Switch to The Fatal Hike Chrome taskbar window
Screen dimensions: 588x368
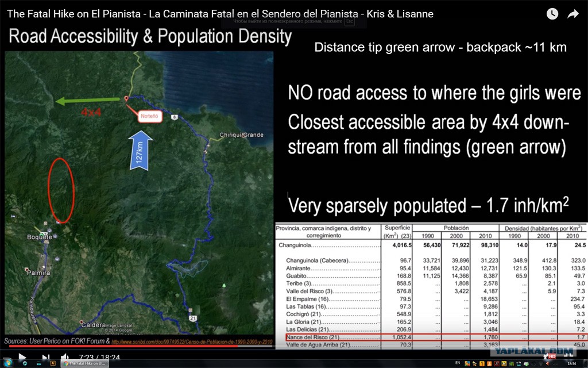85,364
